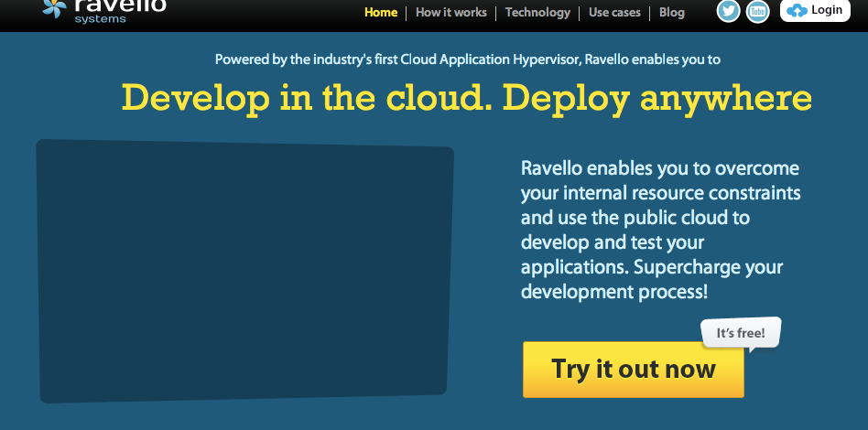The height and width of the screenshot is (430, 868).
Task: Click the "It's free!" speech bubble
Action: (x=740, y=333)
